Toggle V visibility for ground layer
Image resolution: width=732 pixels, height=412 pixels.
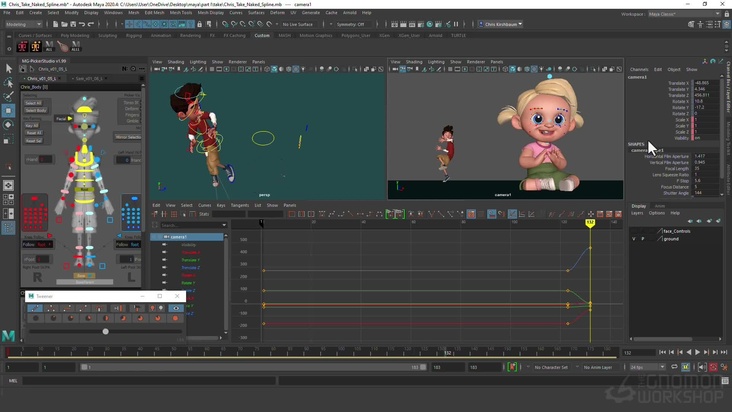tap(633, 239)
